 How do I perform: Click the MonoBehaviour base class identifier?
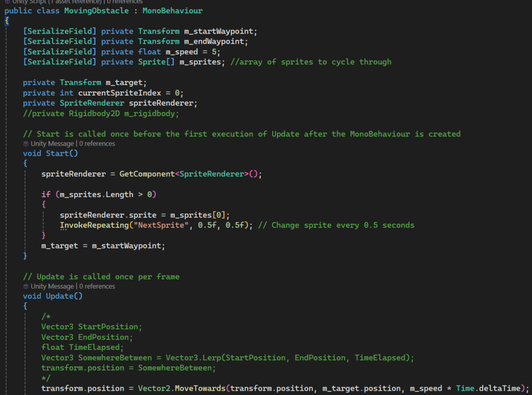point(172,11)
